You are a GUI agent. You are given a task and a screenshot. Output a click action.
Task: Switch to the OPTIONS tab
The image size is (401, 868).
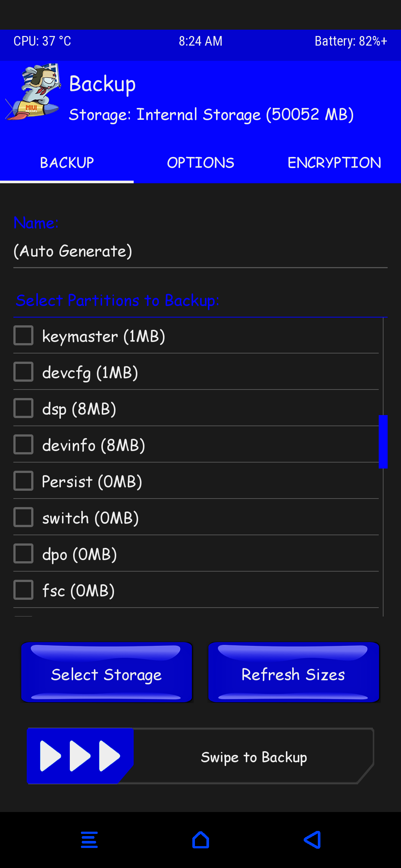(x=200, y=163)
